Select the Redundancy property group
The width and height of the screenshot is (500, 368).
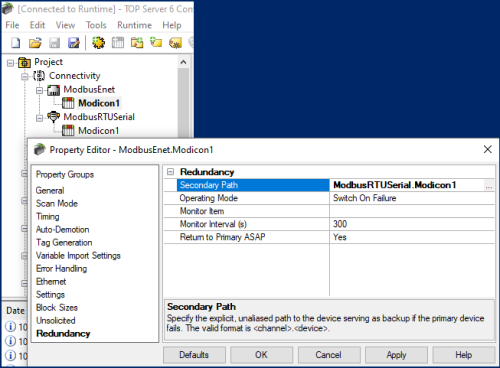(63, 334)
